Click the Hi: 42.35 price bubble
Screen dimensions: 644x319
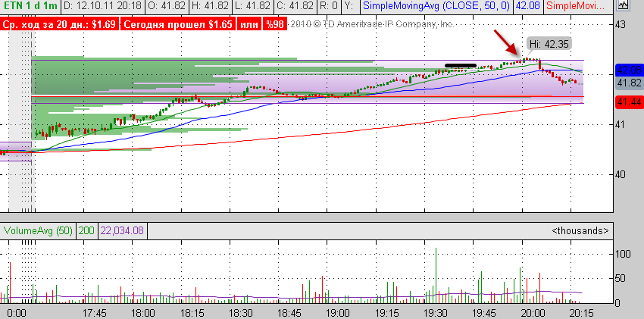click(544, 45)
